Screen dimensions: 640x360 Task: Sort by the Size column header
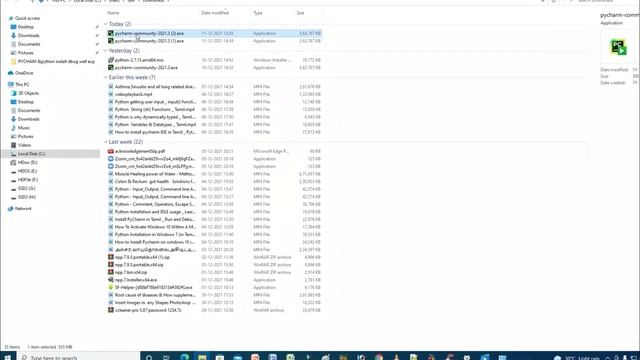tap(300, 13)
